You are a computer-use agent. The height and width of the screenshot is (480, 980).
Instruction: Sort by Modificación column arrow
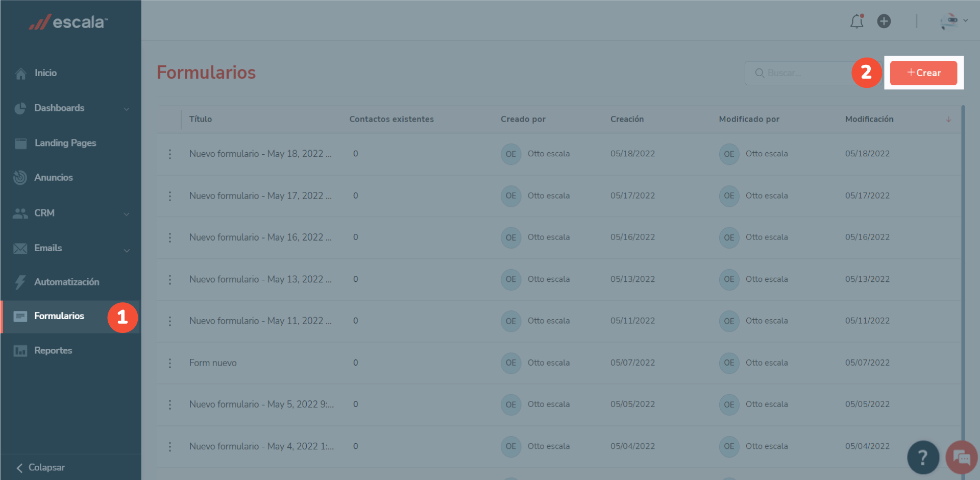coord(948,119)
